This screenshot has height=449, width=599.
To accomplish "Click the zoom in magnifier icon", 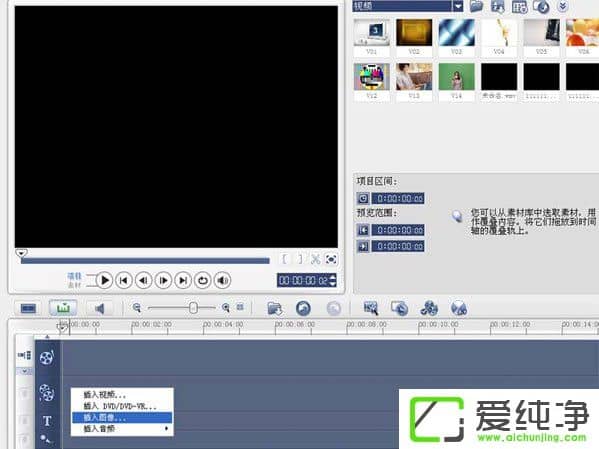I will (x=226, y=308).
